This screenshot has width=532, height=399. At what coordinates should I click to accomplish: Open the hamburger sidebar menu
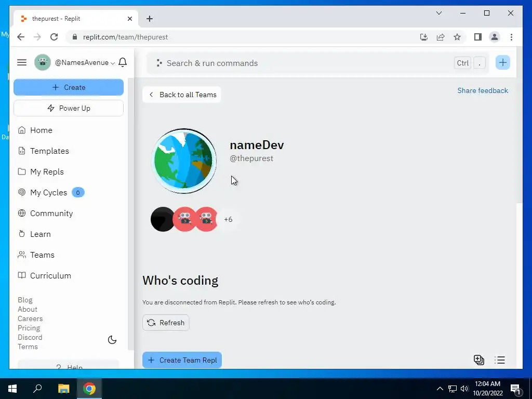(22, 62)
